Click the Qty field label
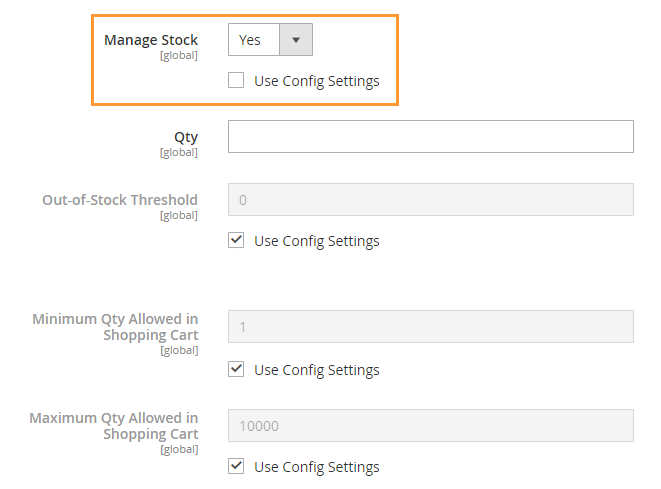This screenshot has height=489, width=661. (x=186, y=137)
